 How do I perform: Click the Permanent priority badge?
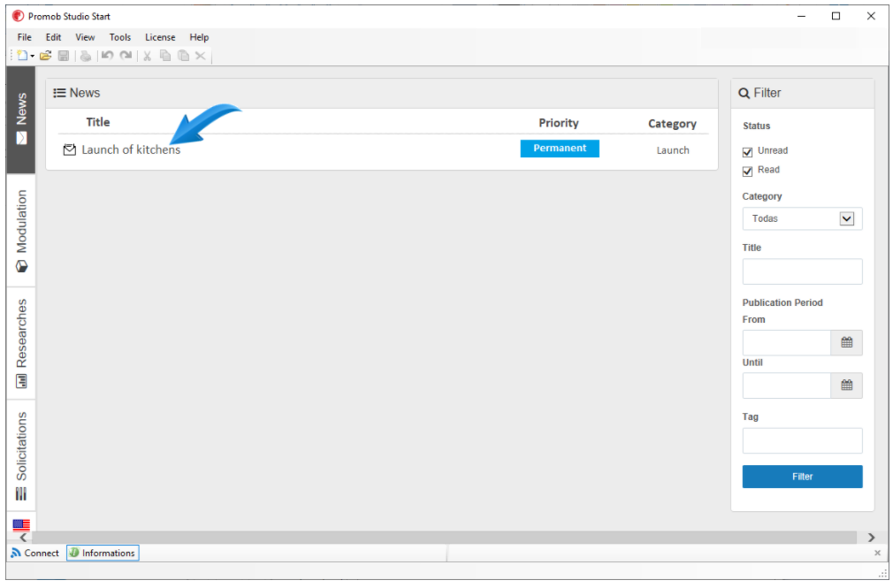tap(560, 149)
